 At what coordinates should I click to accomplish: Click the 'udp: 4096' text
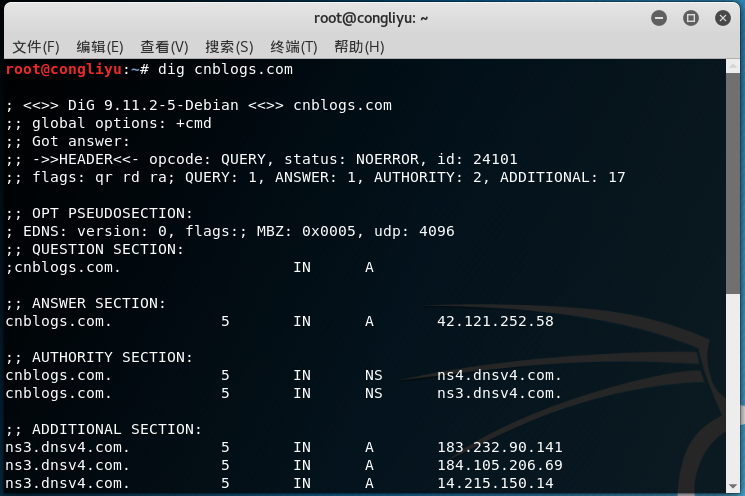(414, 231)
